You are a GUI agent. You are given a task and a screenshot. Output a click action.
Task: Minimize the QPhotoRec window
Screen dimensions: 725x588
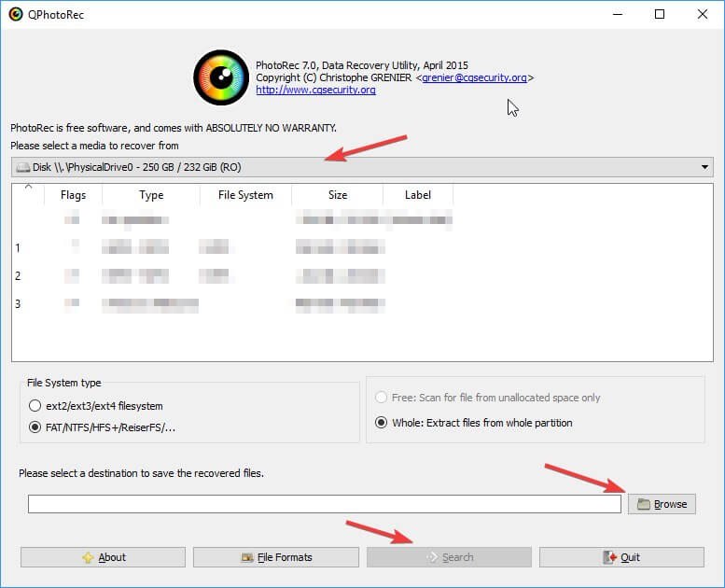click(618, 14)
